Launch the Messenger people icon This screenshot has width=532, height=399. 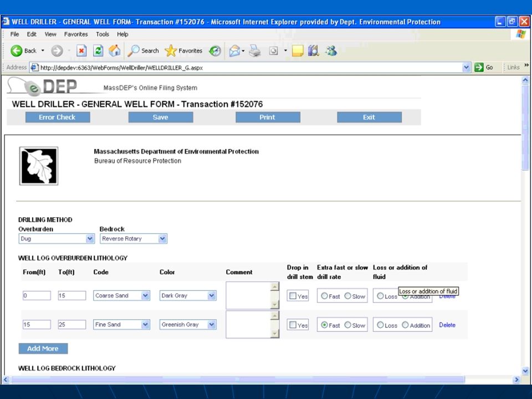click(x=331, y=51)
